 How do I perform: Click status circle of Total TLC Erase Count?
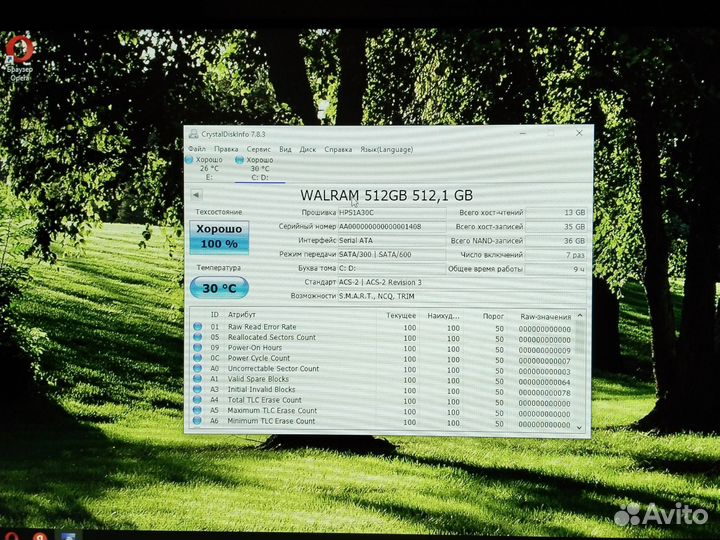click(x=197, y=400)
